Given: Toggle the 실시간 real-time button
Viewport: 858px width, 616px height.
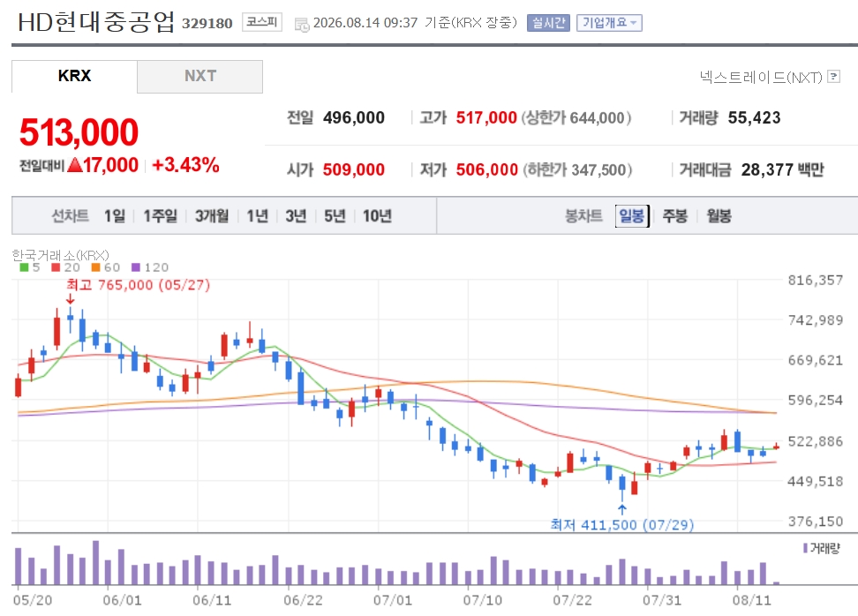Looking at the screenshot, I should pyautogui.click(x=548, y=23).
